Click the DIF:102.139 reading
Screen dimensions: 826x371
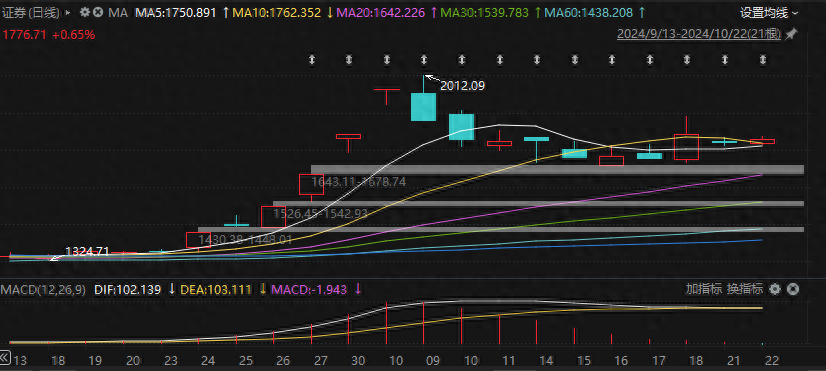pos(127,289)
